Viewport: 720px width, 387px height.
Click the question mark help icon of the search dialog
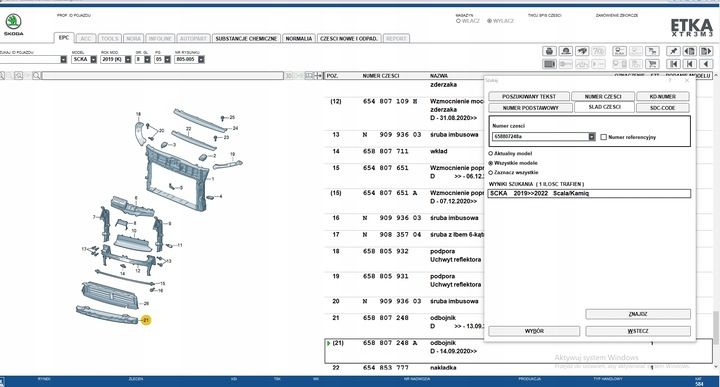point(669,80)
